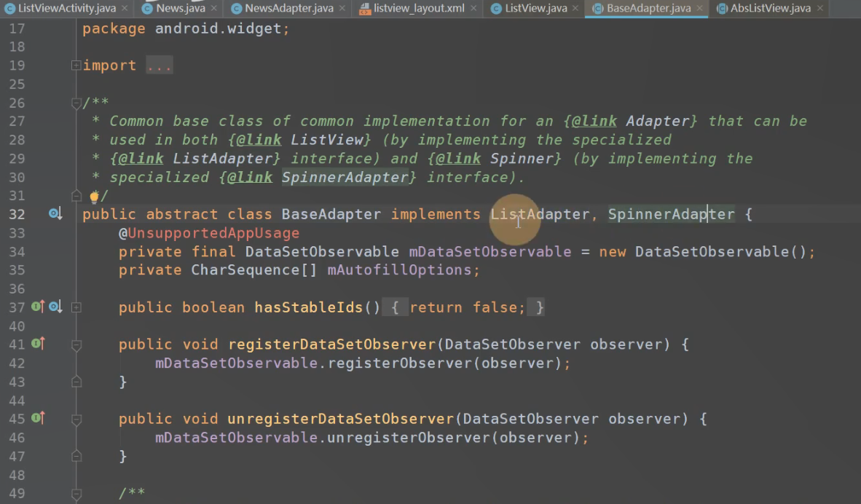Collapse the class Javadoc comment at line 26
861x504 pixels.
pyautogui.click(x=76, y=103)
